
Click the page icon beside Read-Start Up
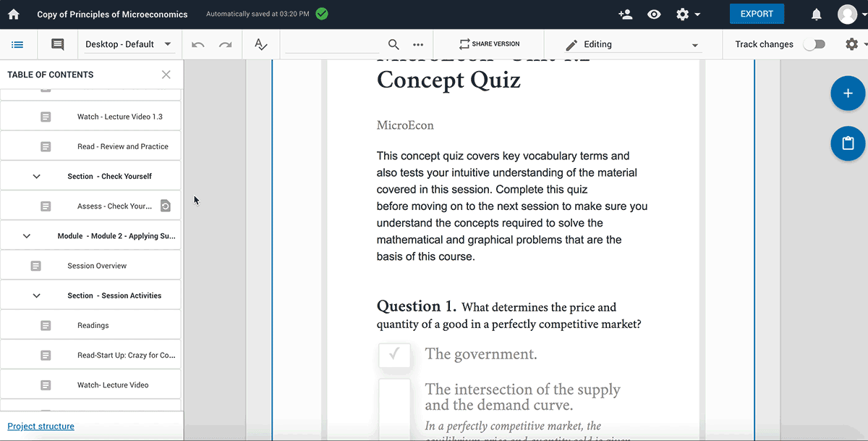coord(46,355)
